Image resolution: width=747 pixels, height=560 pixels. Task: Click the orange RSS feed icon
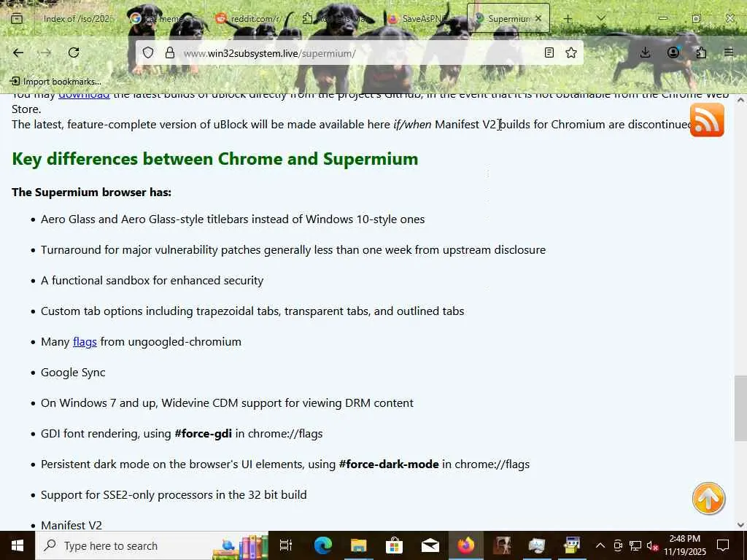tap(707, 120)
